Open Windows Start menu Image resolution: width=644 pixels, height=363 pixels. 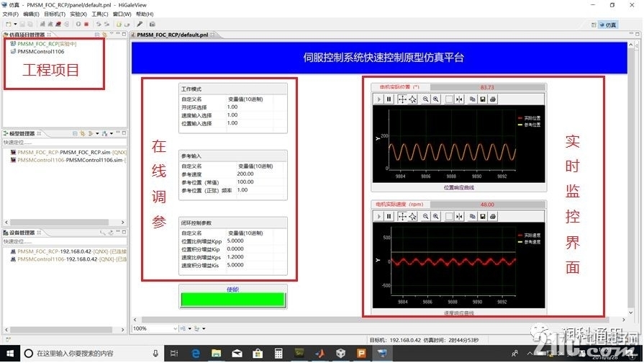(x=10, y=353)
